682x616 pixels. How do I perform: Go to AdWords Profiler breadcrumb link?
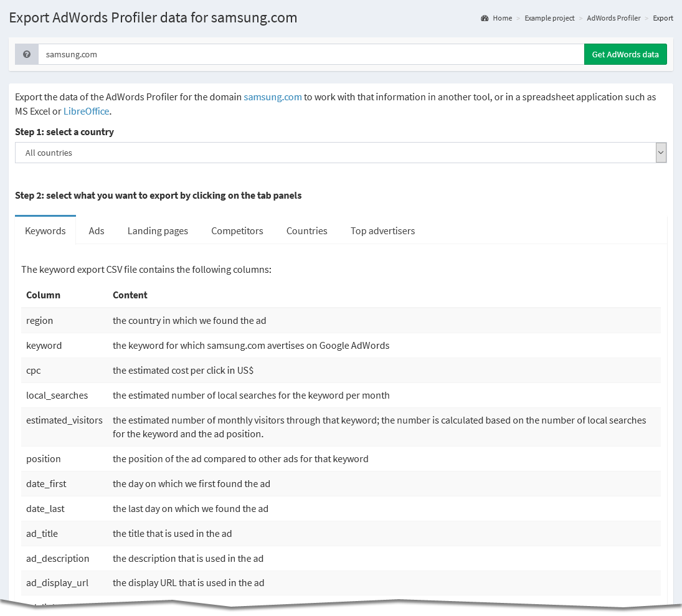click(613, 18)
